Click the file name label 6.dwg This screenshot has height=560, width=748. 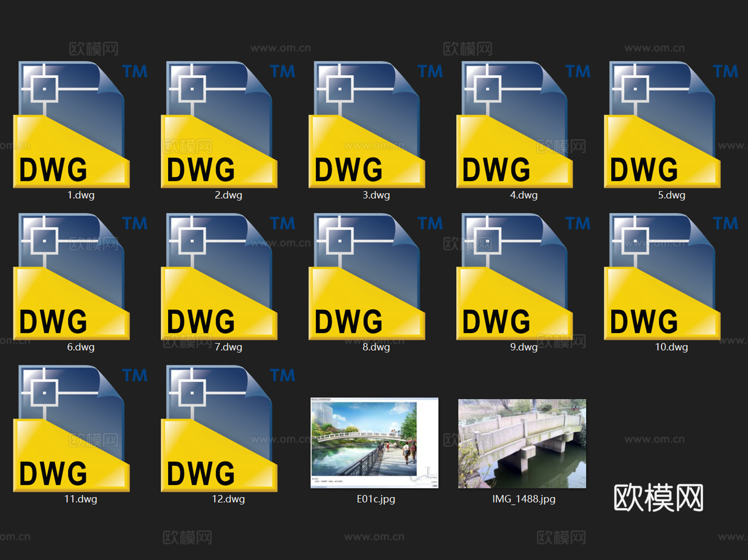pyautogui.click(x=81, y=347)
